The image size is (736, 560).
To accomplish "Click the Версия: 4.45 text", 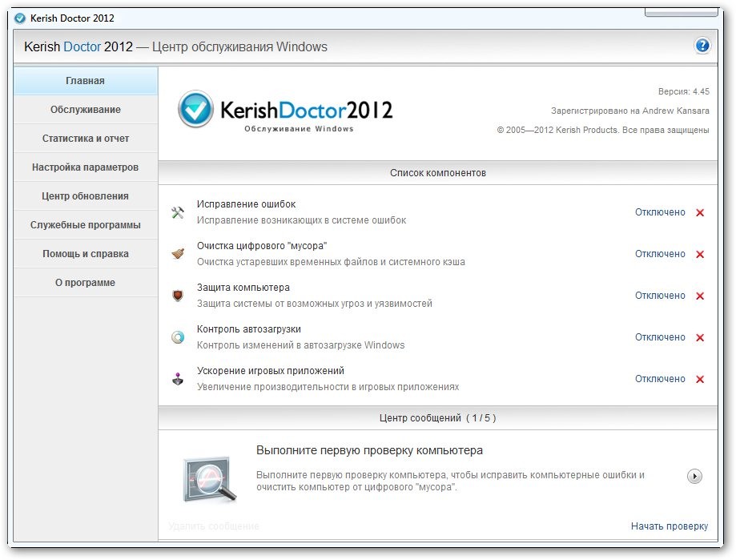I will pyautogui.click(x=683, y=91).
